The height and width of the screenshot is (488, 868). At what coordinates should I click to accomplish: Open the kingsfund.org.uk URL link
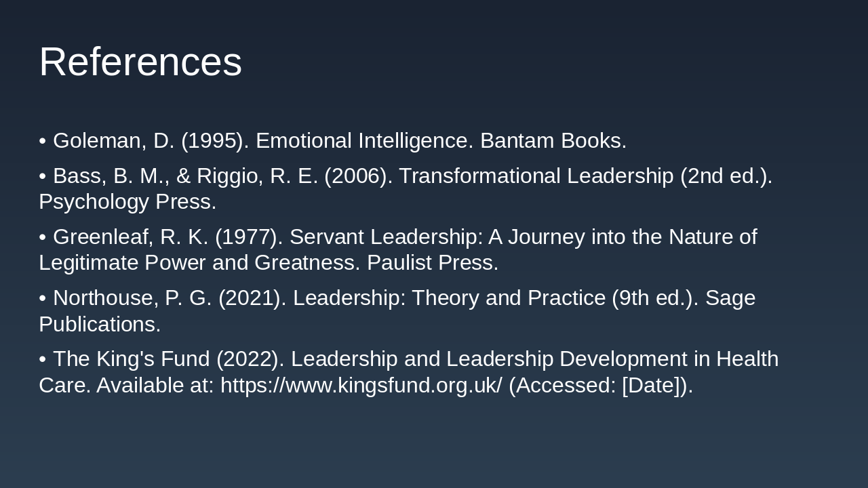tap(361, 385)
